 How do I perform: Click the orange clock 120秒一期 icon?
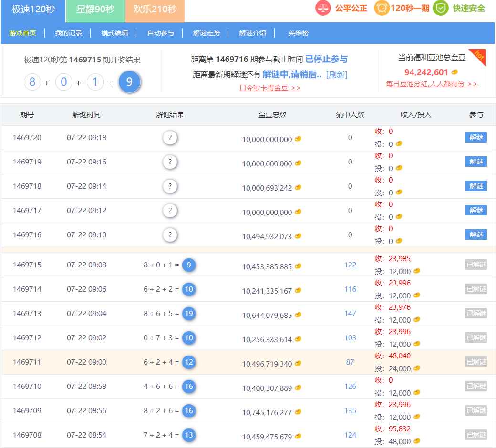(382, 8)
